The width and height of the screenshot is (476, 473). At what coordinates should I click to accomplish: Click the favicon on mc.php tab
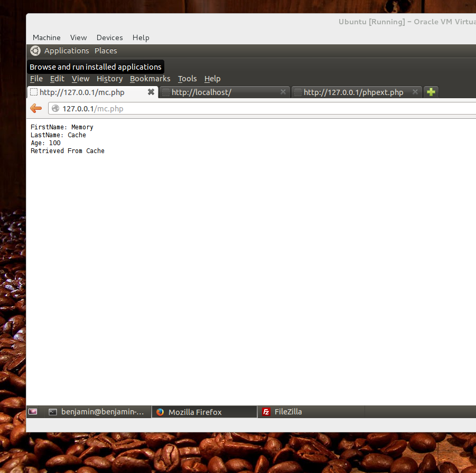point(34,92)
